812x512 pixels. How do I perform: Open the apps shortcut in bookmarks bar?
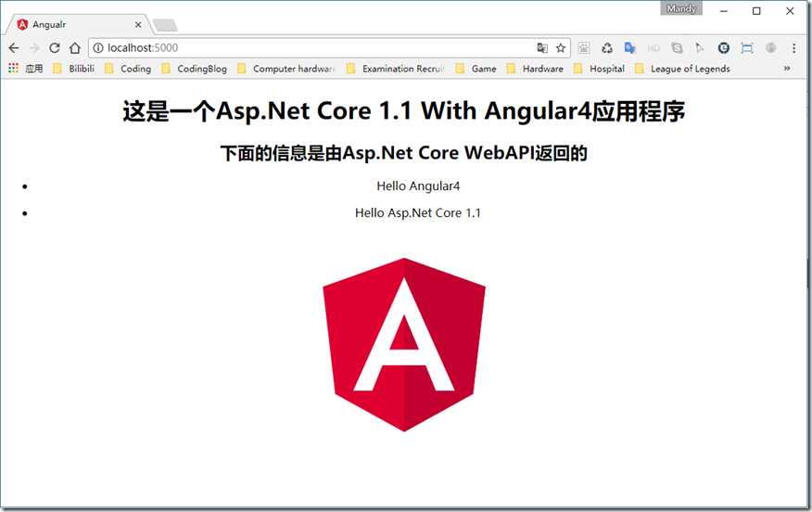tap(26, 69)
